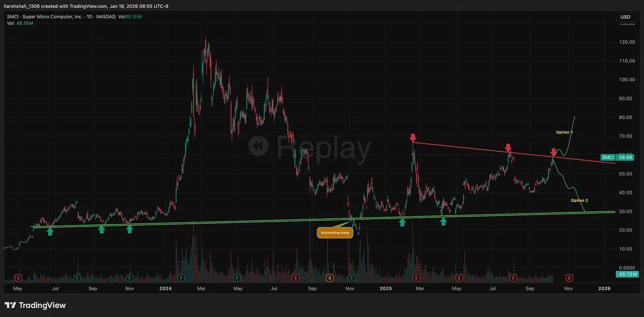Click the red earnings marker above Nov 2025
This screenshot has width=644, height=317.
coord(569,278)
